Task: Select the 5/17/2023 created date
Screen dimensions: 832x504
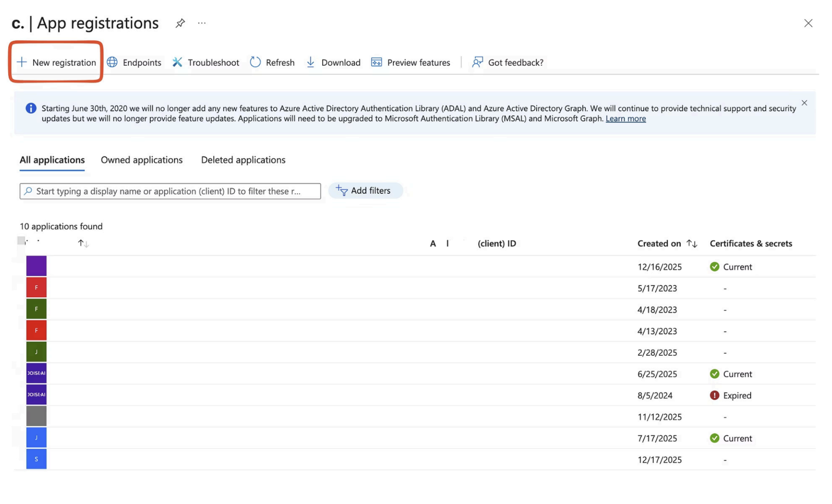Action: tap(657, 288)
